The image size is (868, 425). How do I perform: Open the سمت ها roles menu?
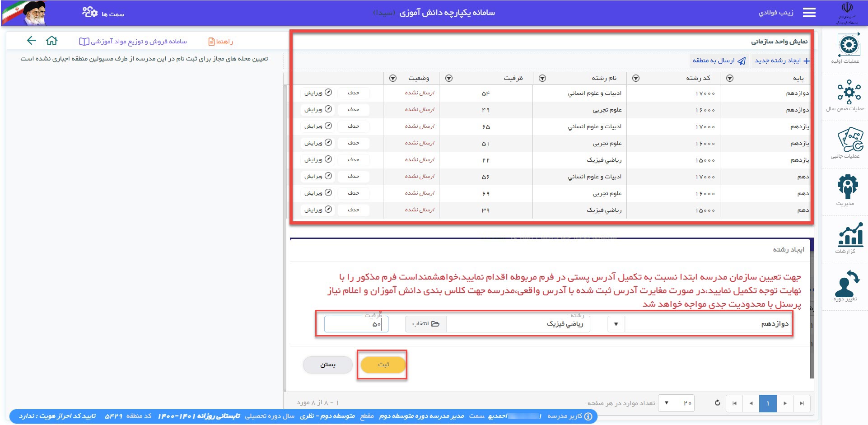[103, 13]
